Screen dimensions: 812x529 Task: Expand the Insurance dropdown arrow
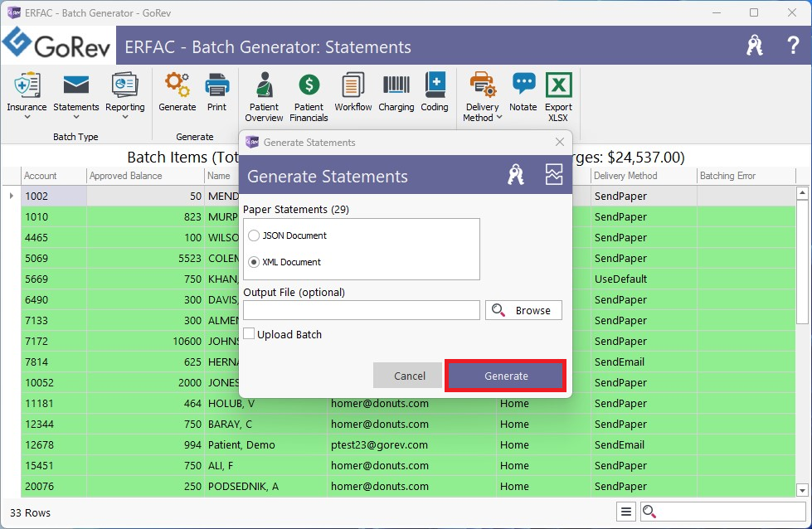27,118
